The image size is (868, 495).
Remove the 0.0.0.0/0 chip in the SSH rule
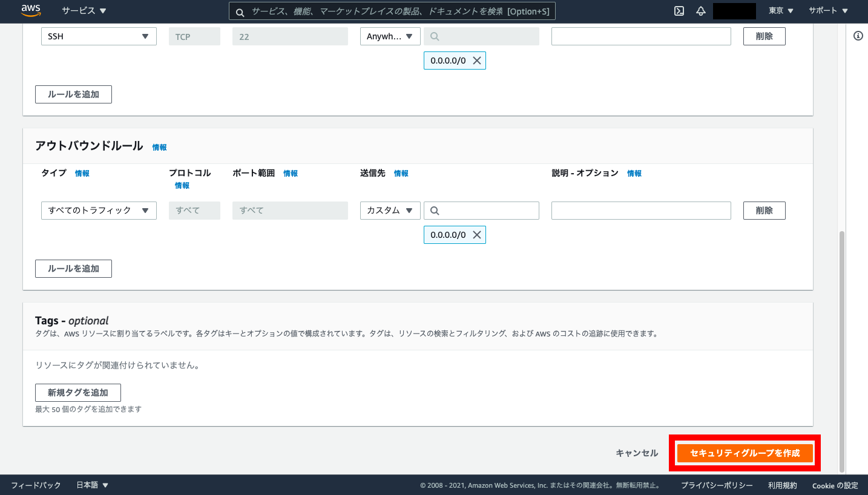coord(477,61)
